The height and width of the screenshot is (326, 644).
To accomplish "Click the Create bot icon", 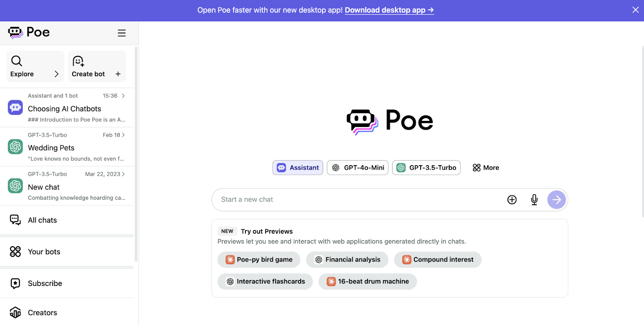I will [x=78, y=61].
